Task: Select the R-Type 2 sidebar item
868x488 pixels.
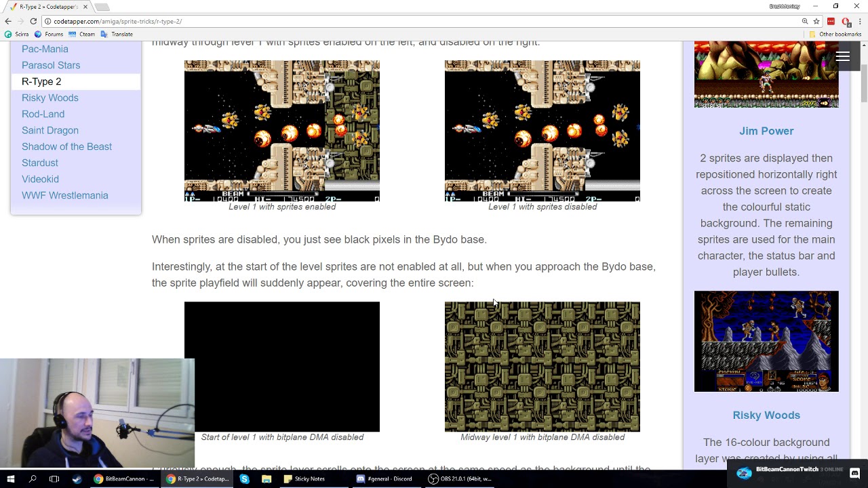Action: click(75, 81)
